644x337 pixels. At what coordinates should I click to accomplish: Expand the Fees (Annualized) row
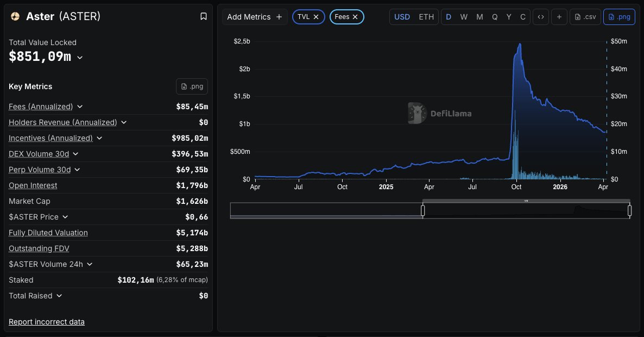pyautogui.click(x=80, y=107)
